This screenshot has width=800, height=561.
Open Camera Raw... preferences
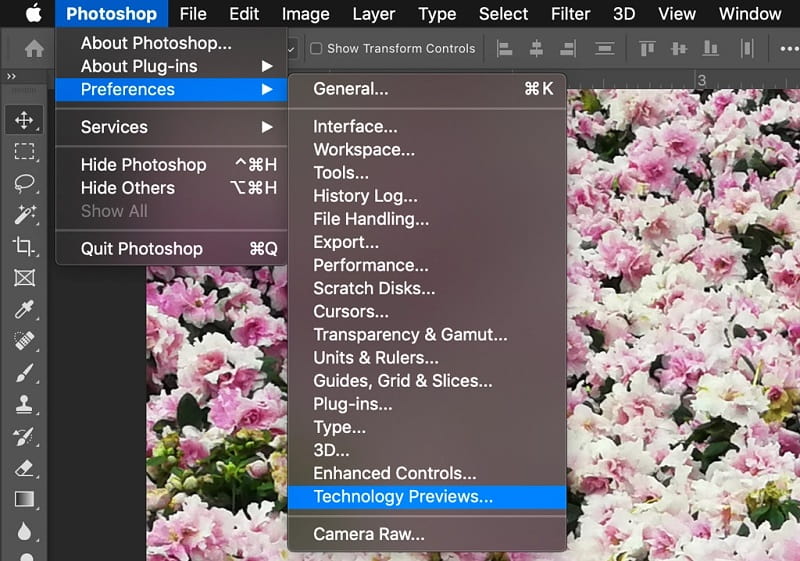[427, 534]
